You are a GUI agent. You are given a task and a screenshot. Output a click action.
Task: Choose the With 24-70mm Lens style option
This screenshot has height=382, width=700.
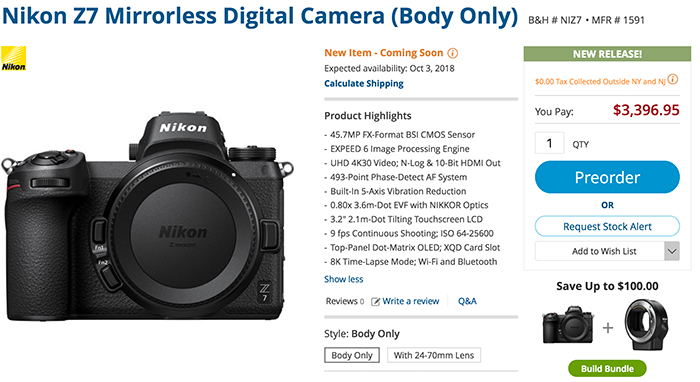pyautogui.click(x=434, y=355)
